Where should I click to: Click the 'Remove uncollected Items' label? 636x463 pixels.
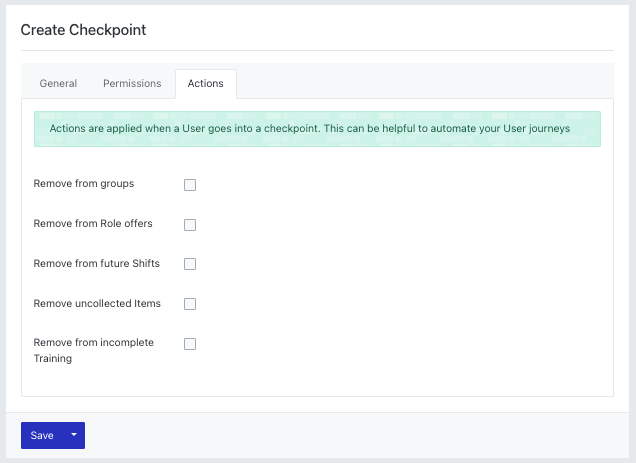97,304
